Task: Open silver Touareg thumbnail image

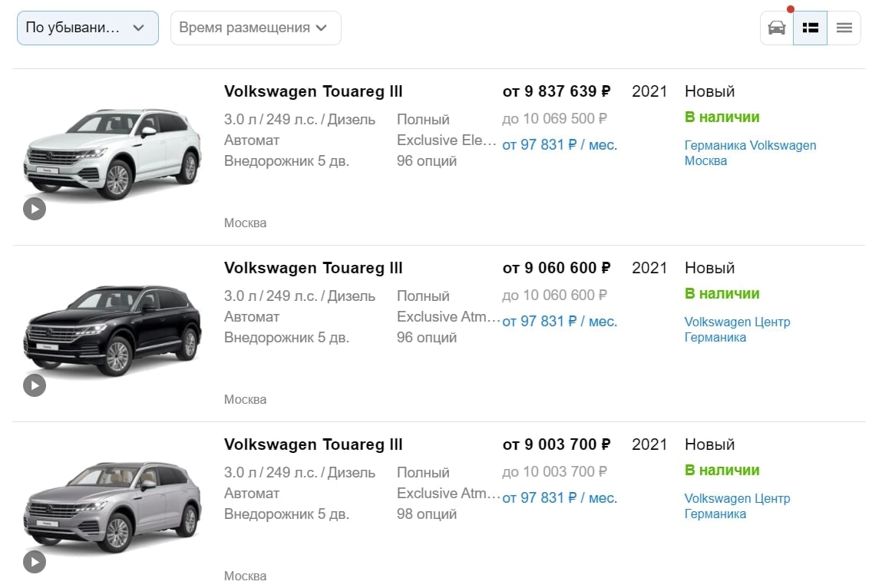Action: [113, 507]
